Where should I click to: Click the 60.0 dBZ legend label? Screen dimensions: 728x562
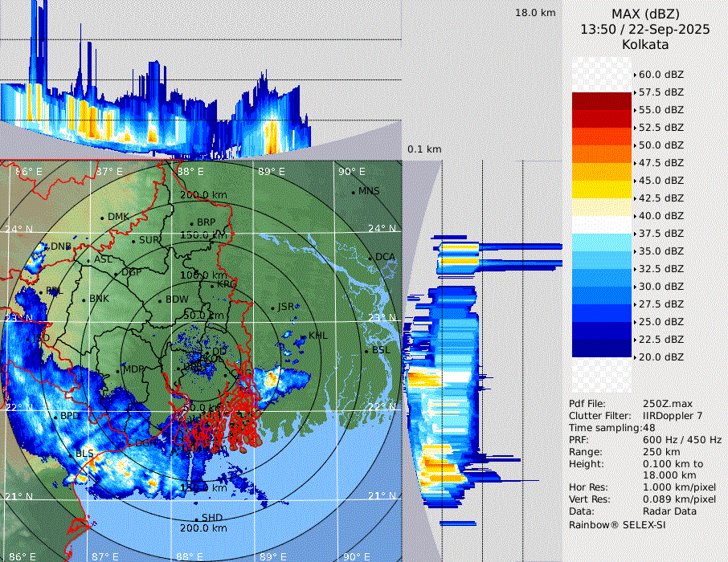click(x=661, y=75)
